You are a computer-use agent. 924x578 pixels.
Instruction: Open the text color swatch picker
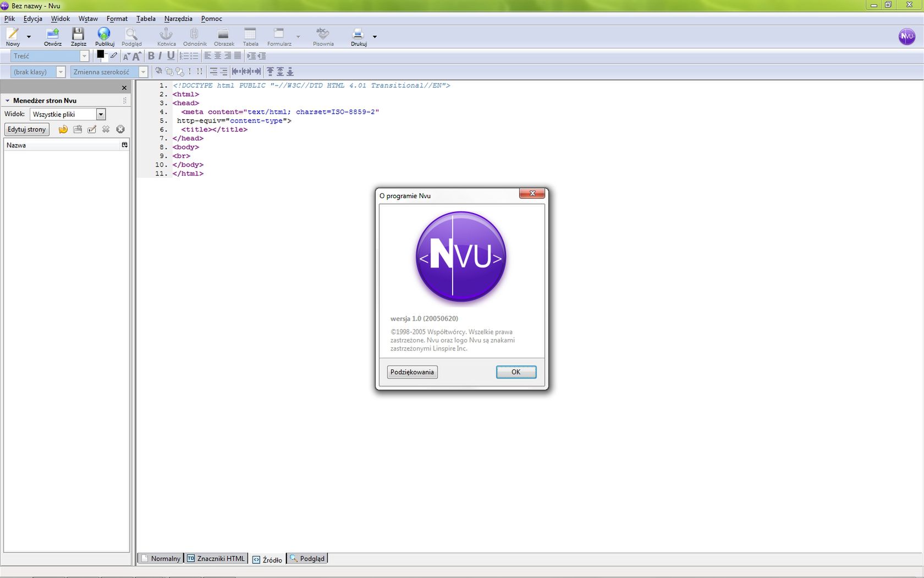(x=101, y=54)
